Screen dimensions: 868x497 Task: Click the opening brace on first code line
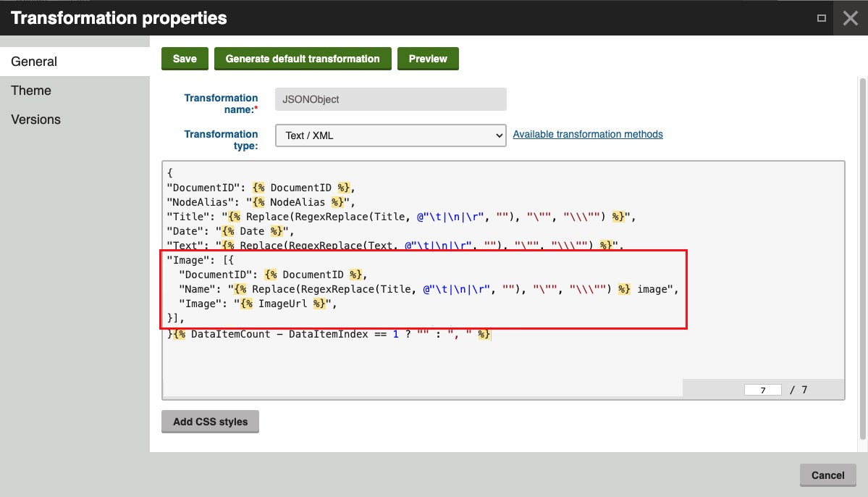click(170, 173)
